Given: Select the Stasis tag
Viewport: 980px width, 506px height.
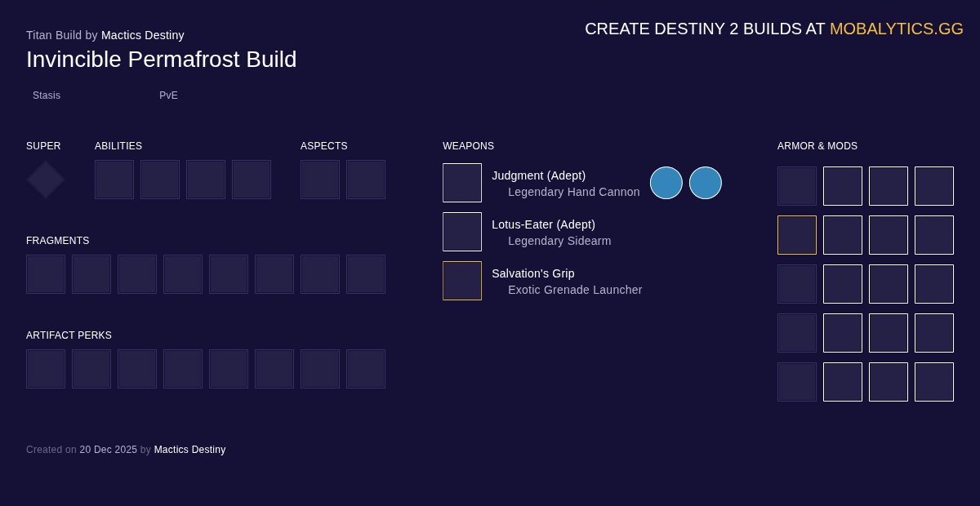Looking at the screenshot, I should click(x=47, y=95).
